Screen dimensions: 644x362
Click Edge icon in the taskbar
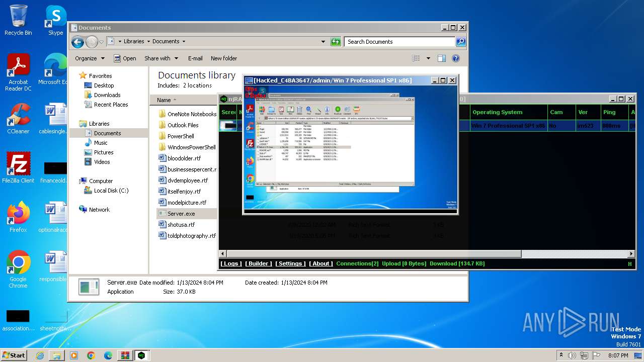click(x=108, y=355)
